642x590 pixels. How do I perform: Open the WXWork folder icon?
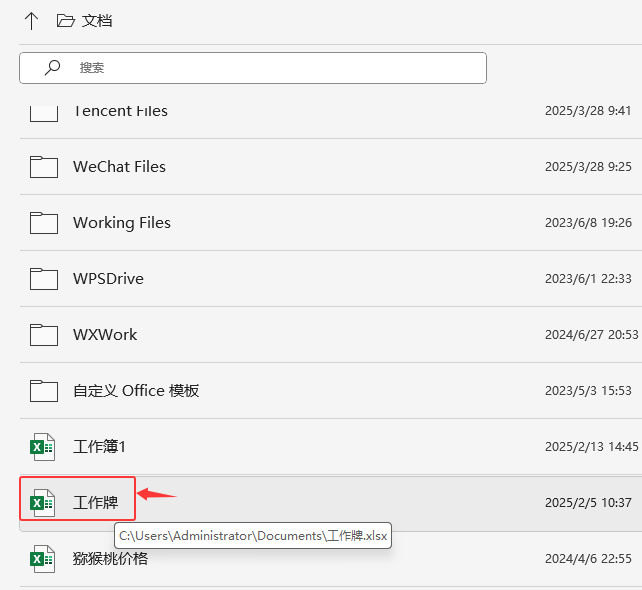[44, 335]
